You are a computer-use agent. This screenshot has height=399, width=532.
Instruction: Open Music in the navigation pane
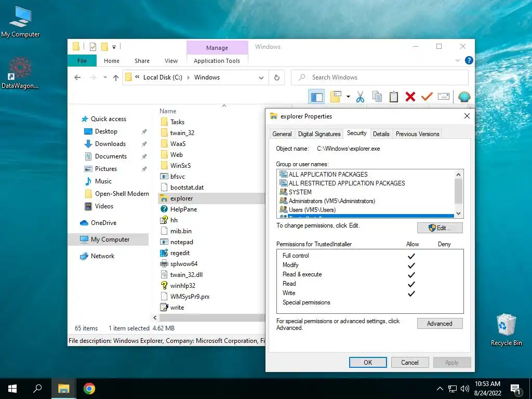[x=103, y=181]
